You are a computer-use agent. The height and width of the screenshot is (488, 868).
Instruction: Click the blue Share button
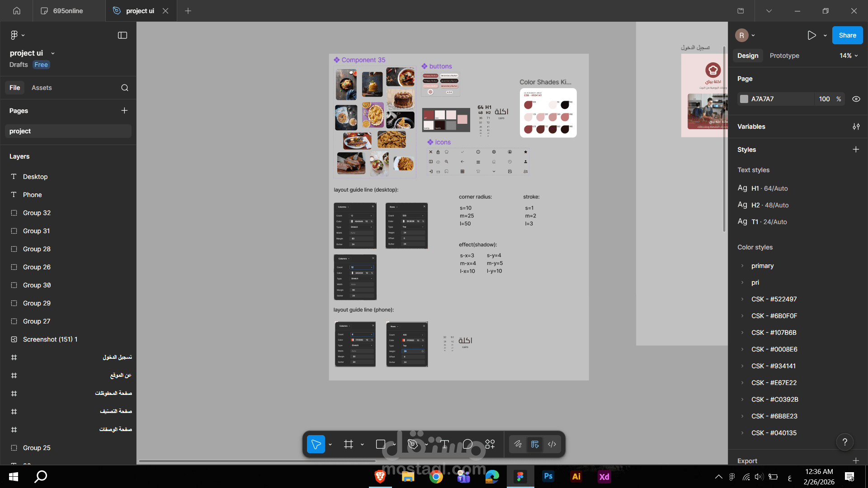point(847,35)
